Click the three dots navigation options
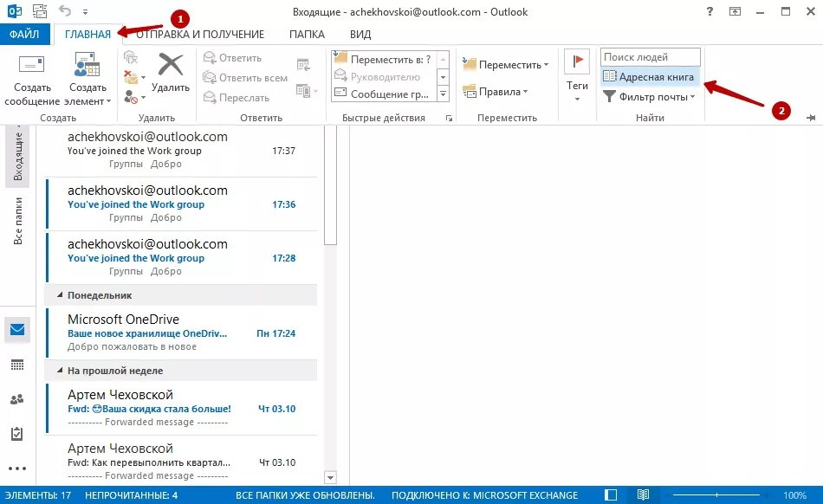This screenshot has width=823, height=504. [x=16, y=468]
